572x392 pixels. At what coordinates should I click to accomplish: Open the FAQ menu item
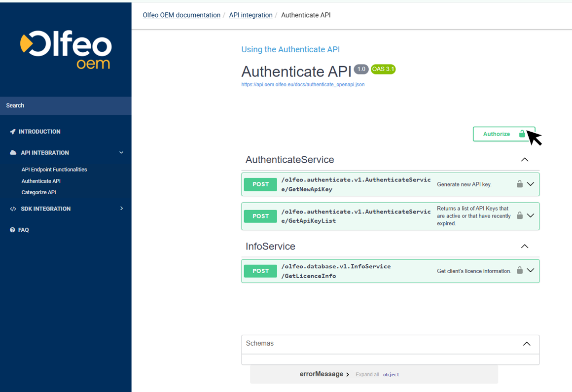pos(23,230)
